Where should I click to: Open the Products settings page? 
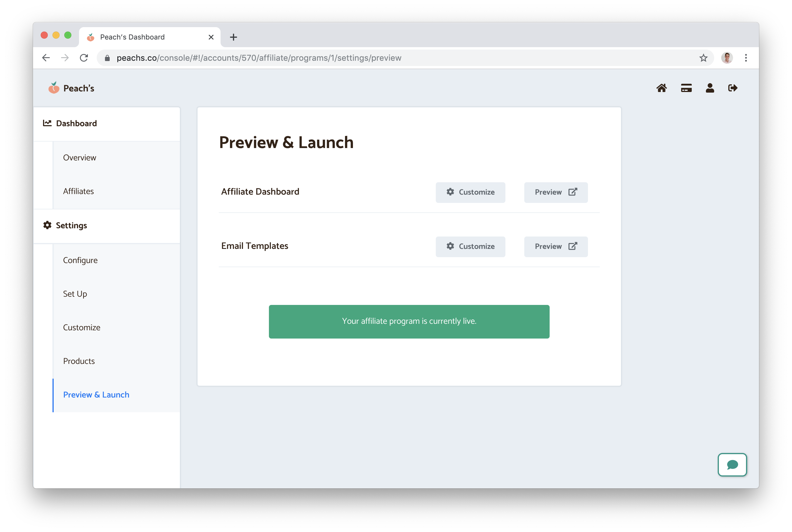coord(79,361)
